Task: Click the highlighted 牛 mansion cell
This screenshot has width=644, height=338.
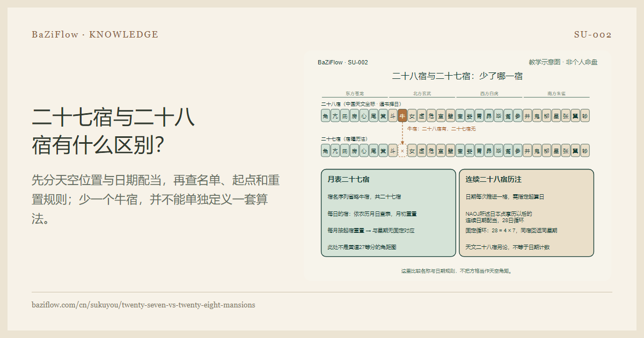Action: coord(402,115)
